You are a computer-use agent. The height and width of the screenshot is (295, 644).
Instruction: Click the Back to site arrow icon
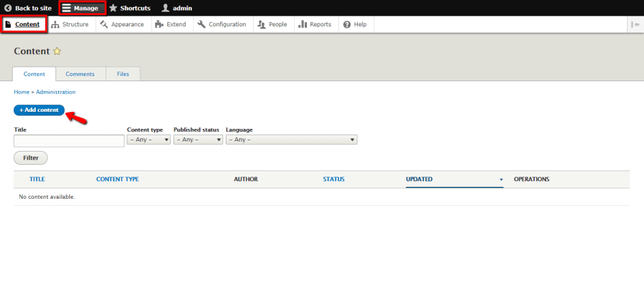pos(8,8)
